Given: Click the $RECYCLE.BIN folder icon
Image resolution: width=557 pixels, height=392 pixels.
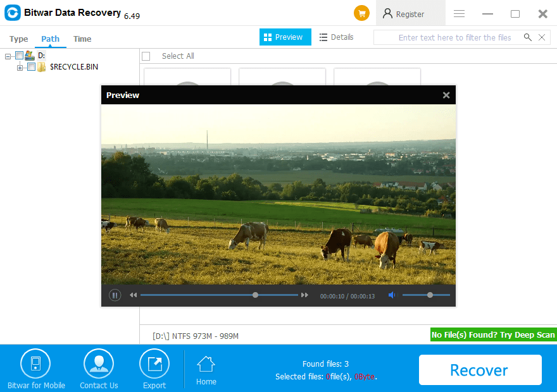Looking at the screenshot, I should click(x=42, y=66).
